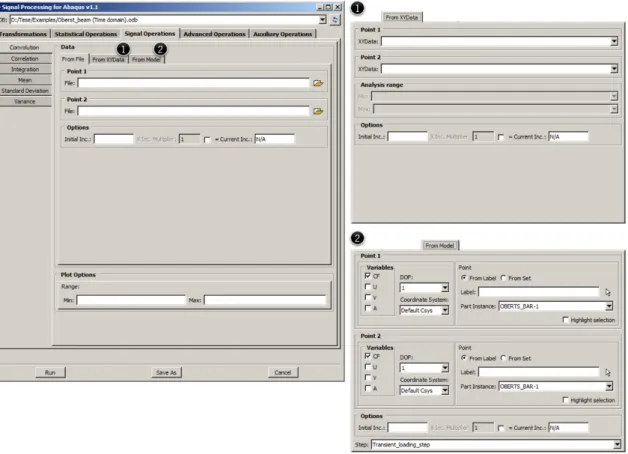Select From Label radio for Point 2
Screen dimensions: 628x454
pyautogui.click(x=464, y=358)
